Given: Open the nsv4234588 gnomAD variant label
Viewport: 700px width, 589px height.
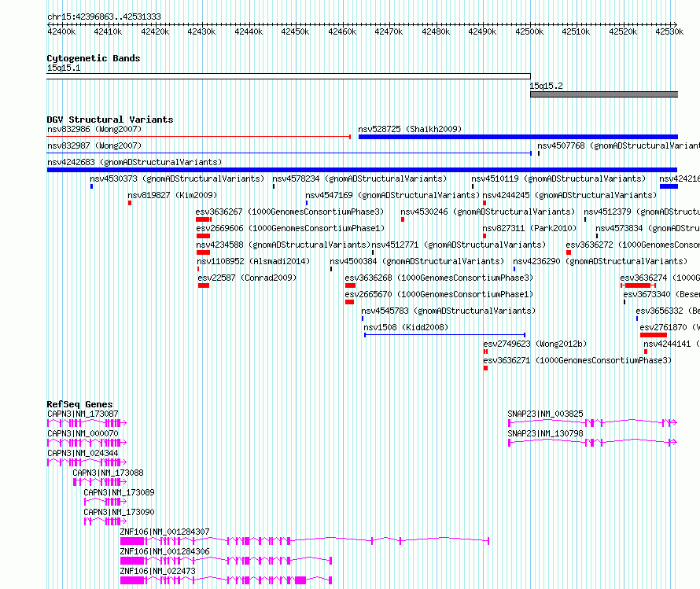Looking at the screenshot, I should coord(283,245).
